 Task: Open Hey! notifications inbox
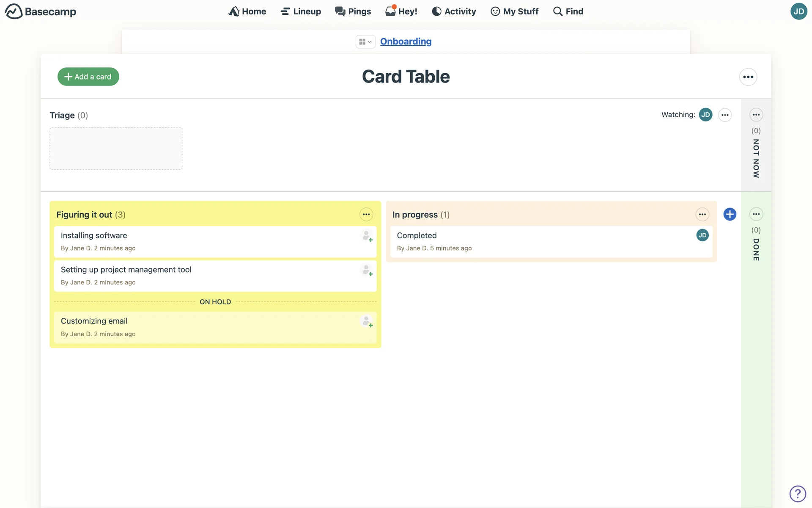coord(401,11)
